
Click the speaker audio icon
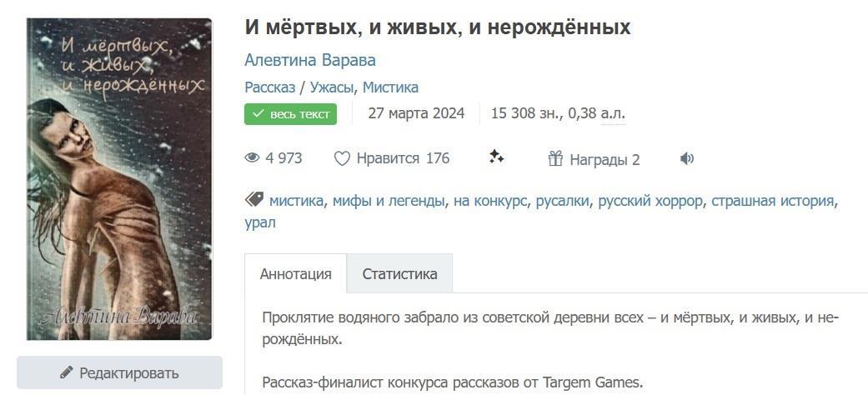687,158
